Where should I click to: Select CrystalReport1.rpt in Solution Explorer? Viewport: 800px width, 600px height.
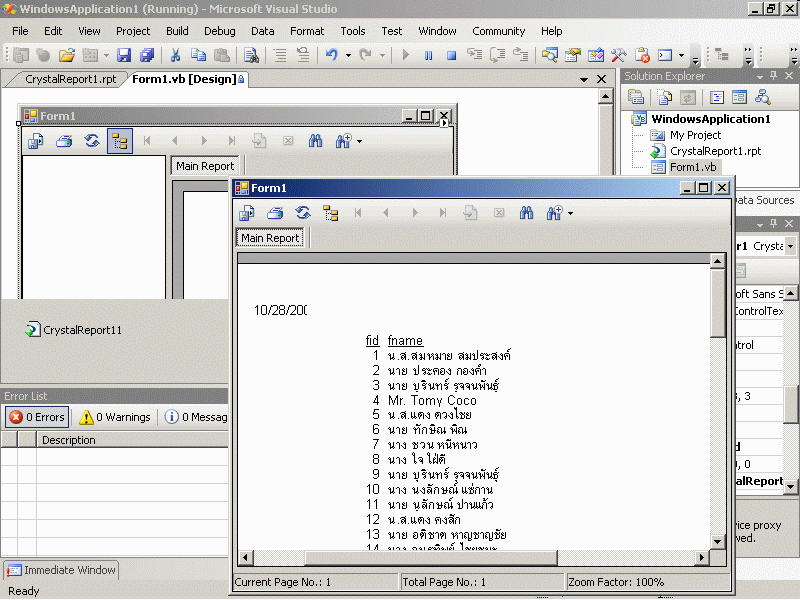(x=714, y=151)
